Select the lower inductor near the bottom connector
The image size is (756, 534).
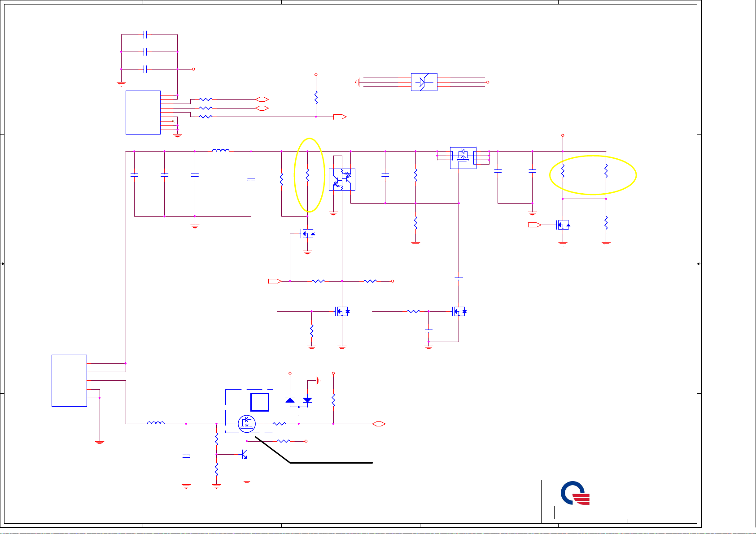pyautogui.click(x=156, y=422)
